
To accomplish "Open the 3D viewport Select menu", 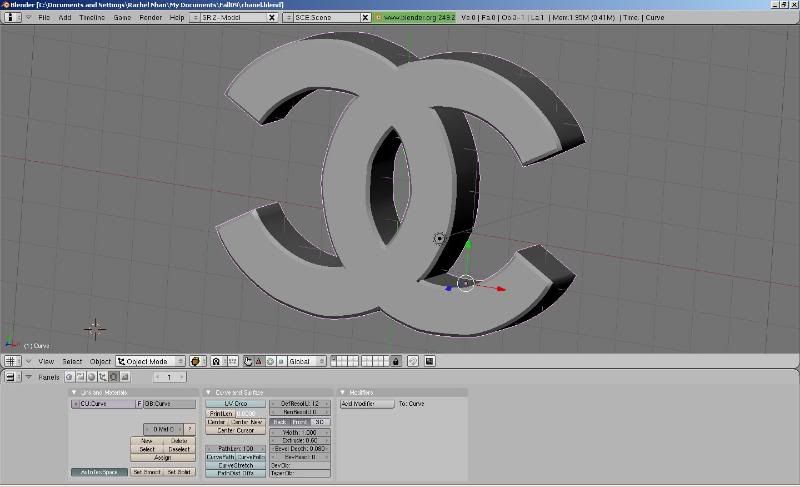I will [x=72, y=361].
